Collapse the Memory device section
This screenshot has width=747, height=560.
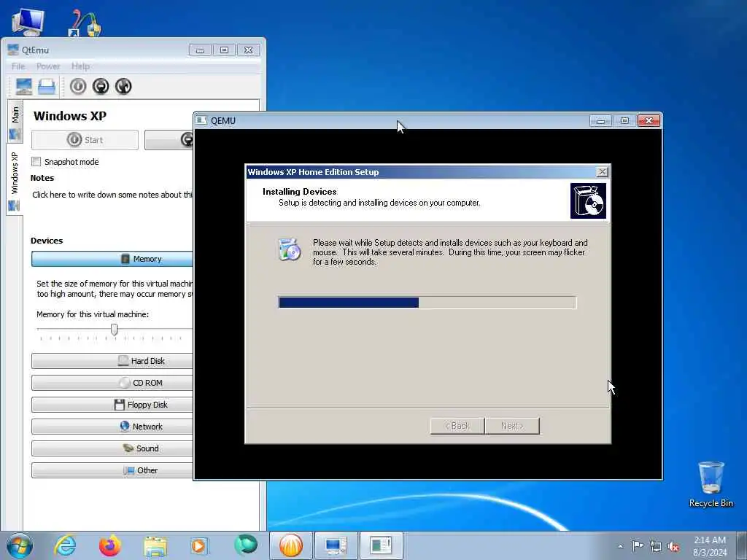point(112,259)
